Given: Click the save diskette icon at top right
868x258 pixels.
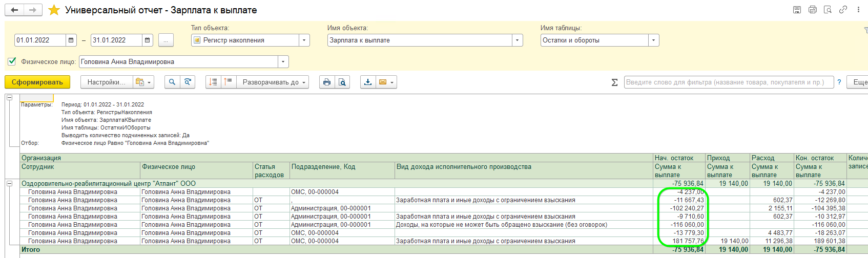Looking at the screenshot, I should coord(797,10).
